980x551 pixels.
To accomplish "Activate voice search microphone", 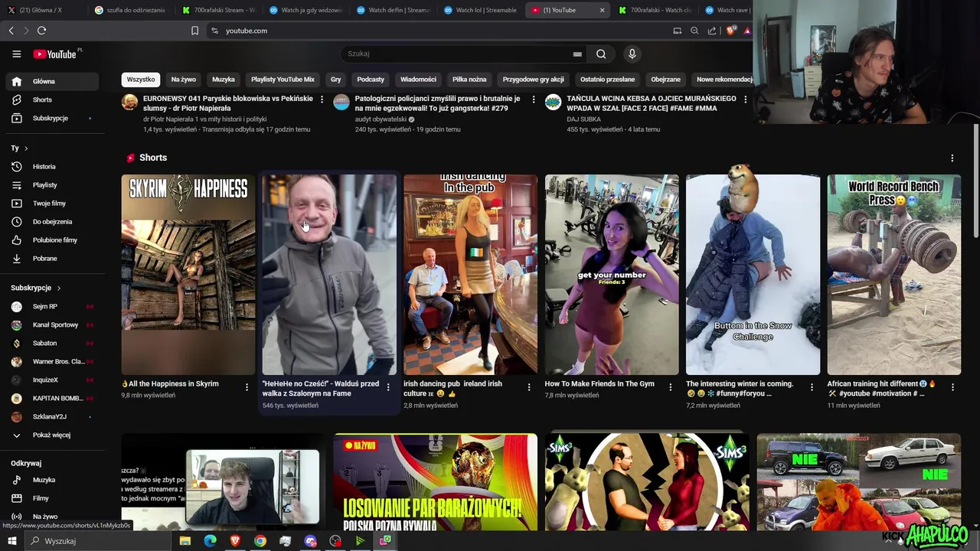I will pyautogui.click(x=632, y=54).
